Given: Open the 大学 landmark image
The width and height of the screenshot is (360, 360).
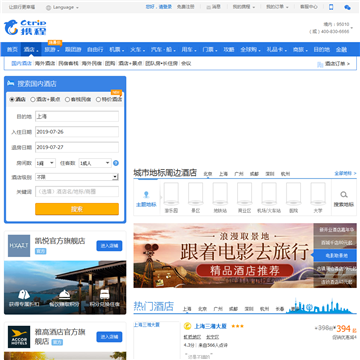Looking at the screenshot, I should 318,194.
